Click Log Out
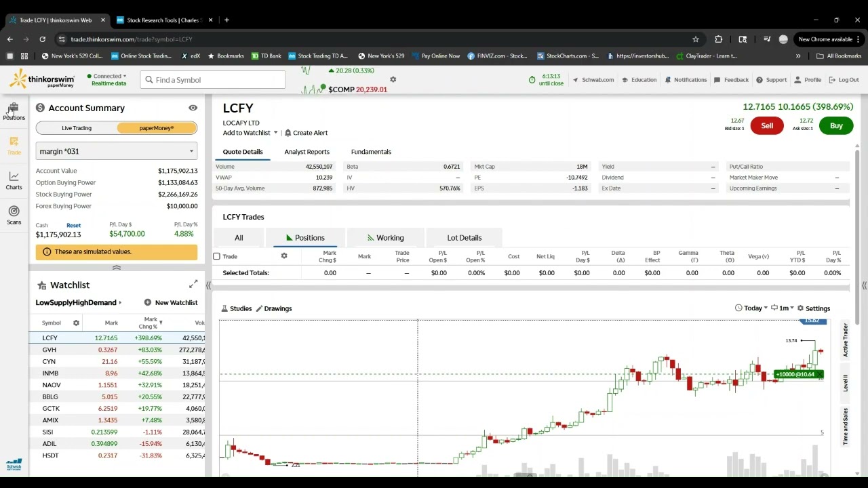868x488 pixels. [844, 80]
